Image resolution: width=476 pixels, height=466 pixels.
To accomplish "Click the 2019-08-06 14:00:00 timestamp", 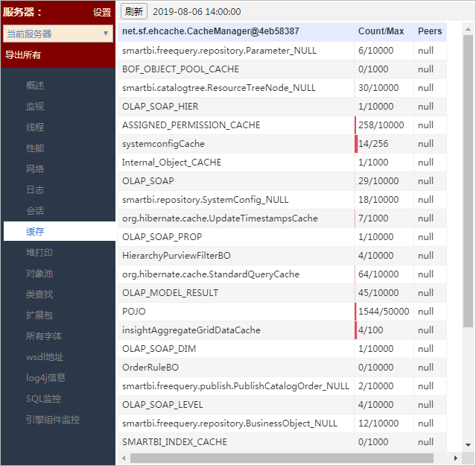I will pyautogui.click(x=197, y=11).
